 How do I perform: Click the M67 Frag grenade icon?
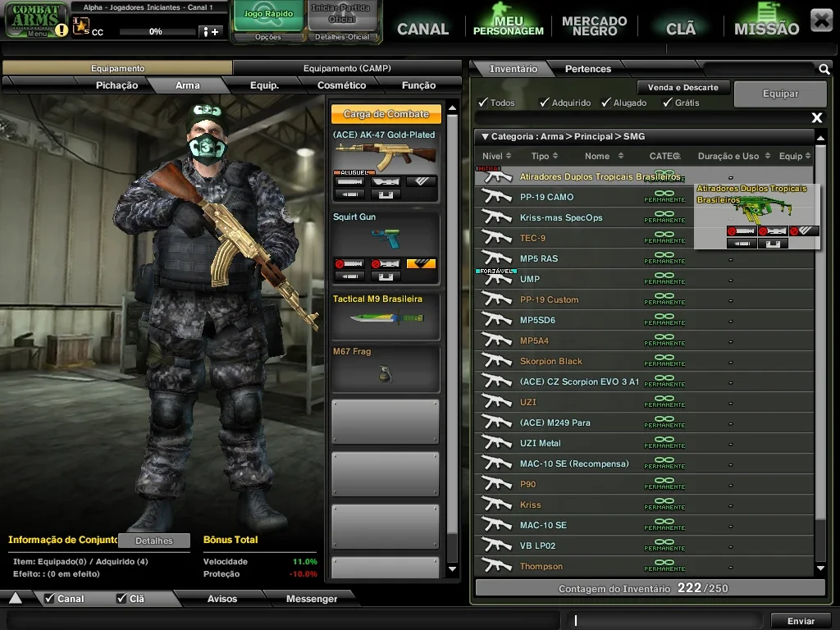click(x=385, y=373)
